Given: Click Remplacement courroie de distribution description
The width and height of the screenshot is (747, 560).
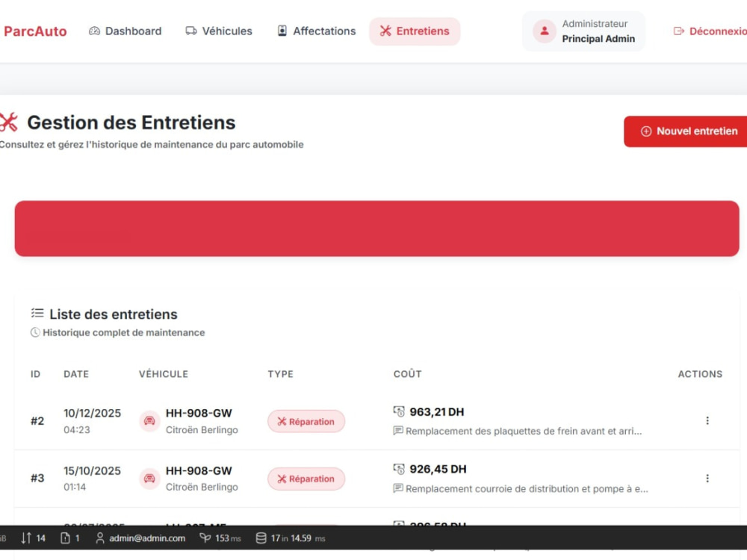Looking at the screenshot, I should pos(527,488).
